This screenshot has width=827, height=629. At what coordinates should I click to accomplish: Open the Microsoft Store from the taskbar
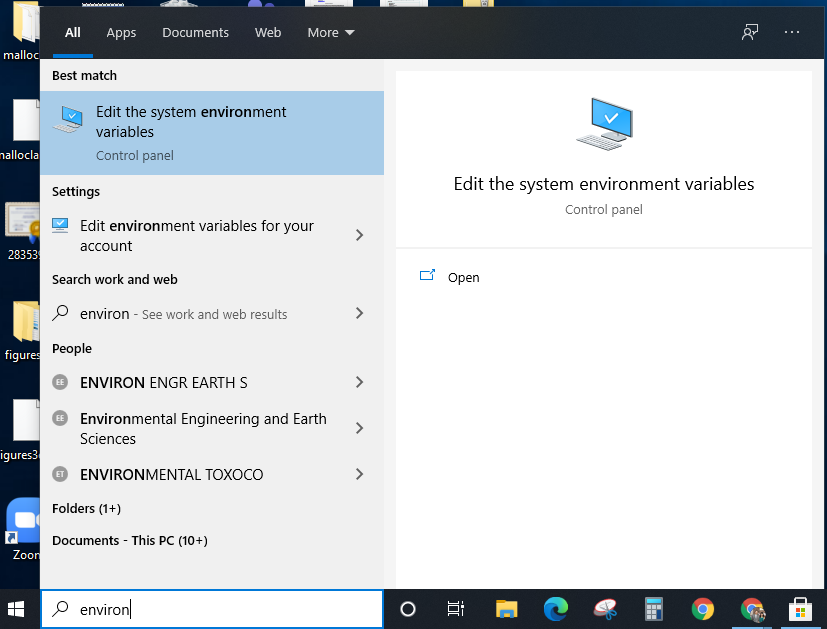click(x=801, y=608)
